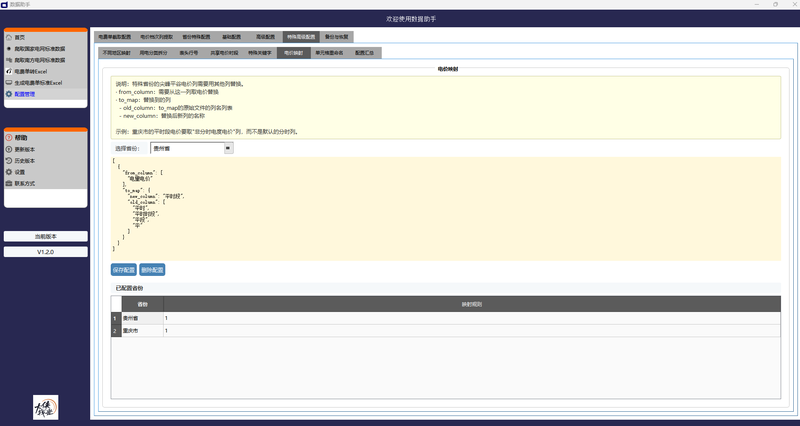Click the 历史版本 history icon
Screen dimensions: 800x426
click(x=9, y=161)
